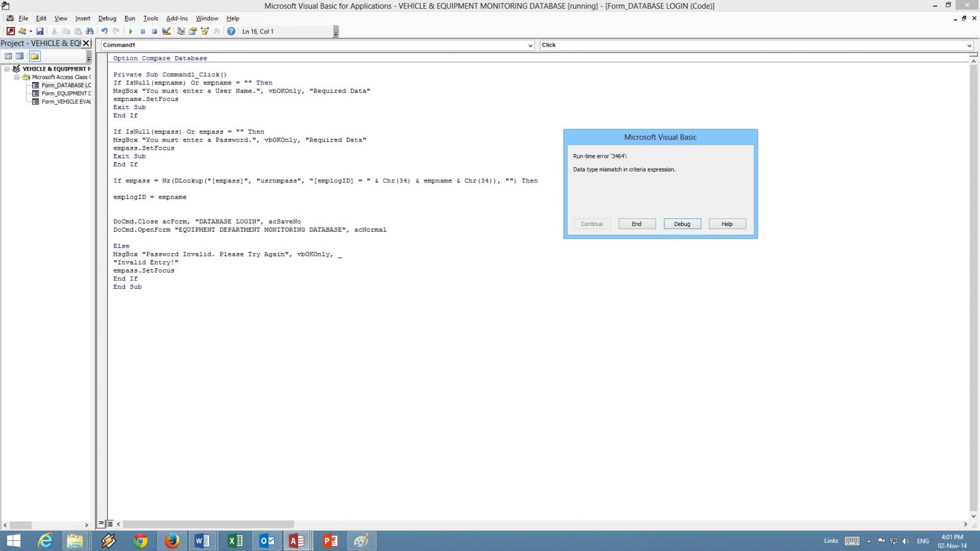The height and width of the screenshot is (551, 980).
Task: Open the Debug menu
Action: click(x=107, y=18)
